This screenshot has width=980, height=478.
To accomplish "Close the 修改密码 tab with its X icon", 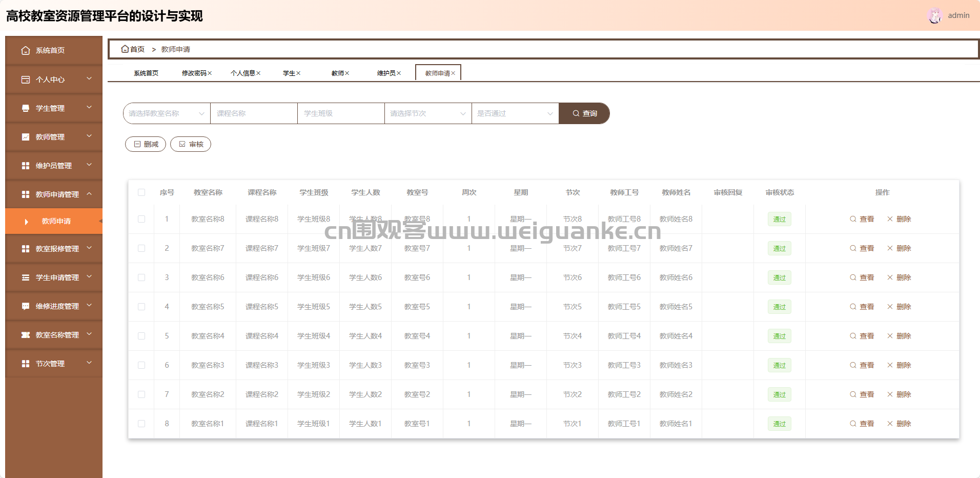I will pos(210,73).
